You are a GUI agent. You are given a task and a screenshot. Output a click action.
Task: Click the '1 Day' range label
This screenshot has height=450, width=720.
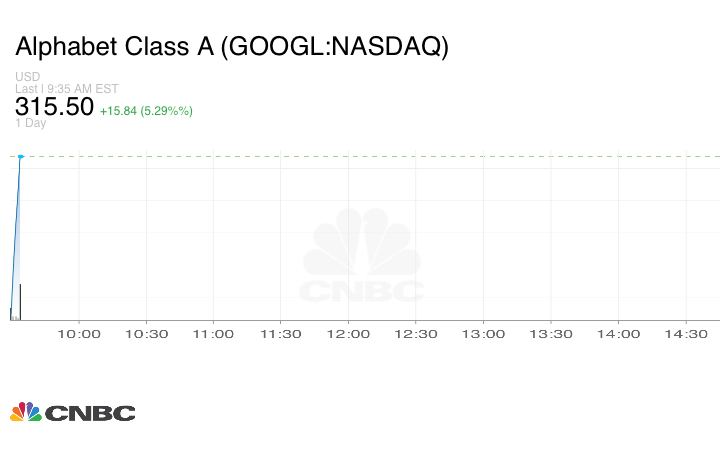[31, 124]
